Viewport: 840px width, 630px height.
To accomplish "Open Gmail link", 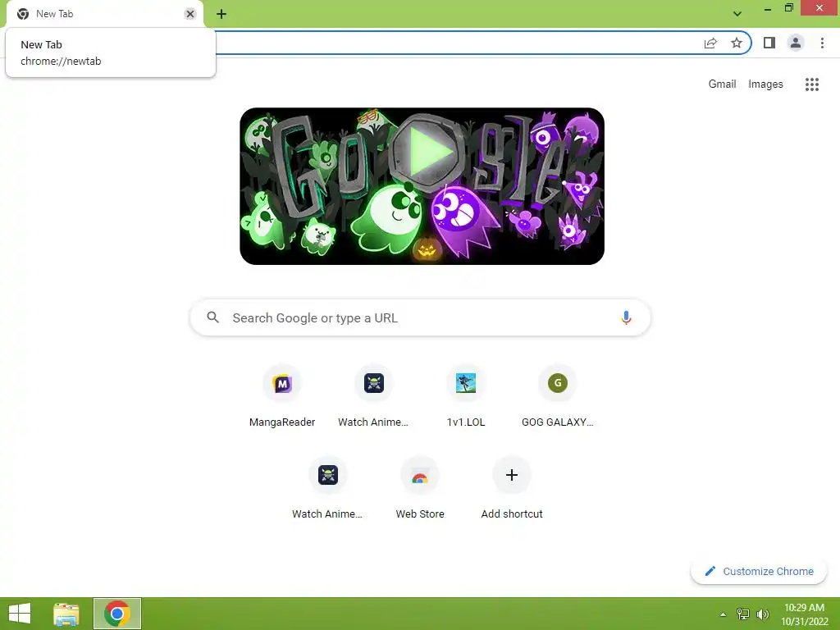I will click(x=722, y=84).
